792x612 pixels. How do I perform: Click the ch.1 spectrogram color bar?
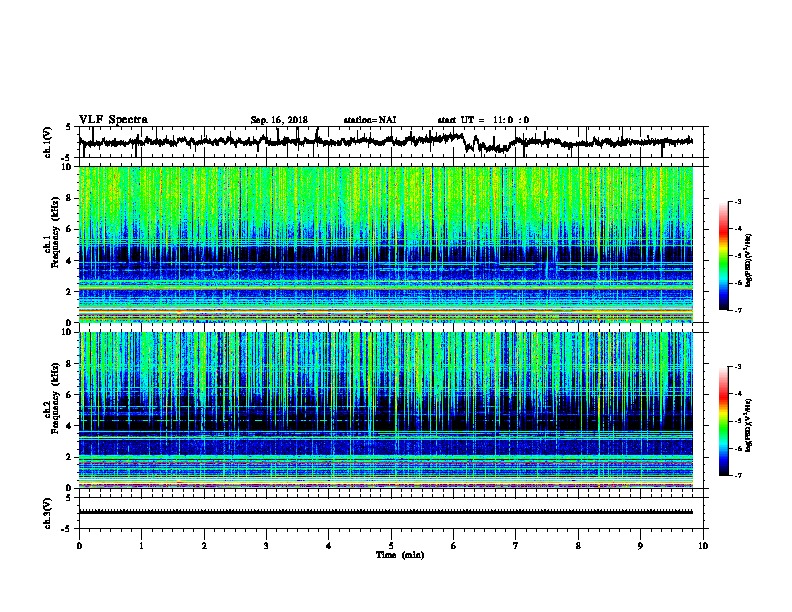(723, 256)
